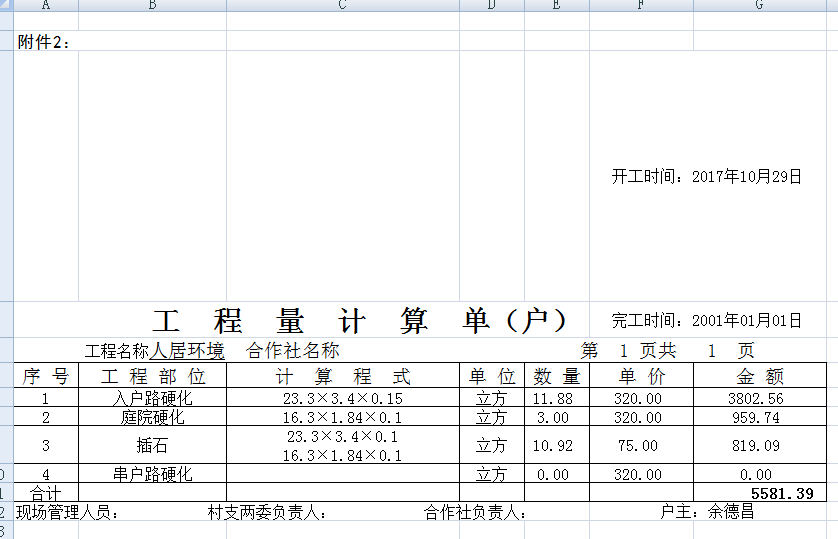Click 户主：余德昌 text
Viewport: 838px width, 539px height.
pos(707,512)
